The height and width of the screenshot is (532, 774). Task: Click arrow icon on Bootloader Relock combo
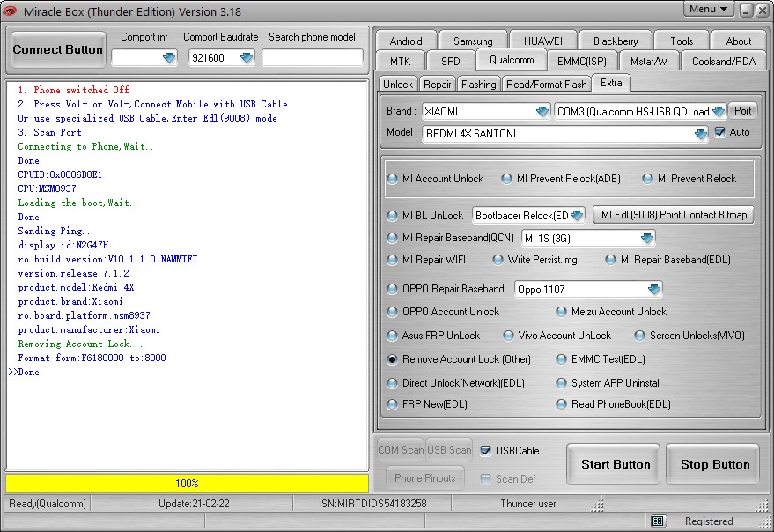tap(576, 216)
